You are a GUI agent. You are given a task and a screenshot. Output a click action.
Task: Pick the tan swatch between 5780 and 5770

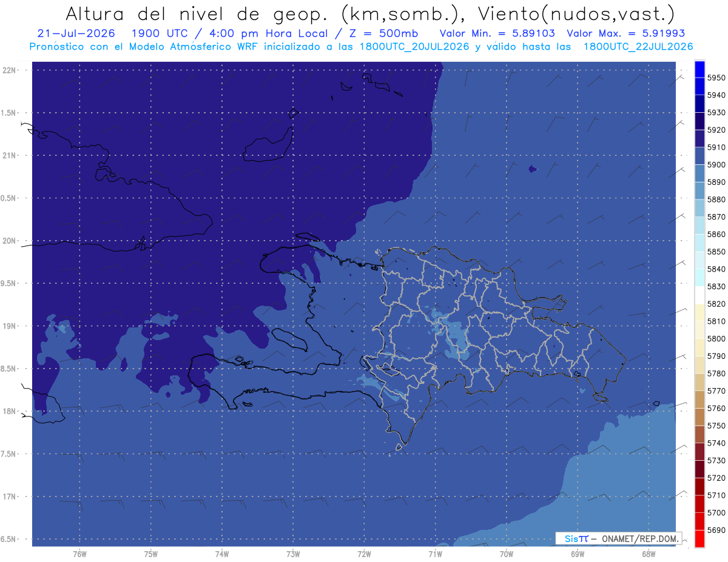point(699,382)
